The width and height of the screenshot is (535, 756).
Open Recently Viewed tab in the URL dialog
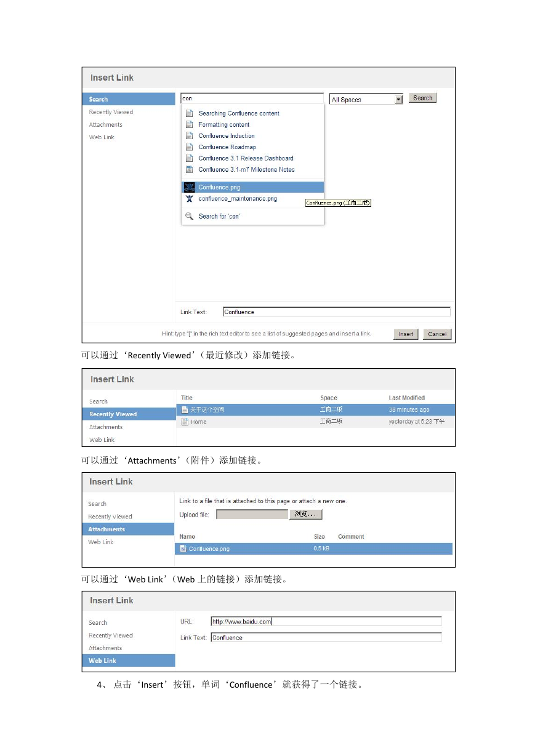click(x=111, y=635)
